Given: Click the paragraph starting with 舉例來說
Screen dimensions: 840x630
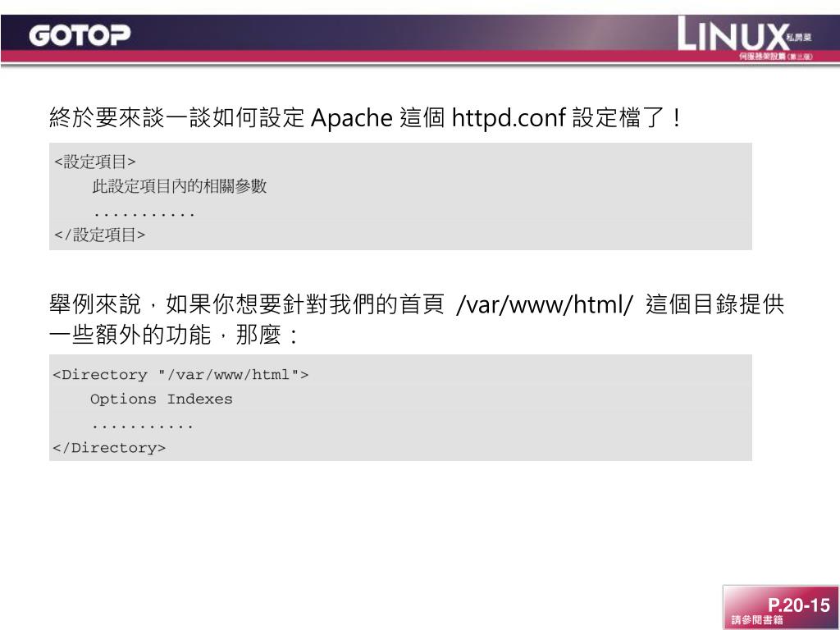Looking at the screenshot, I should coord(416,319).
